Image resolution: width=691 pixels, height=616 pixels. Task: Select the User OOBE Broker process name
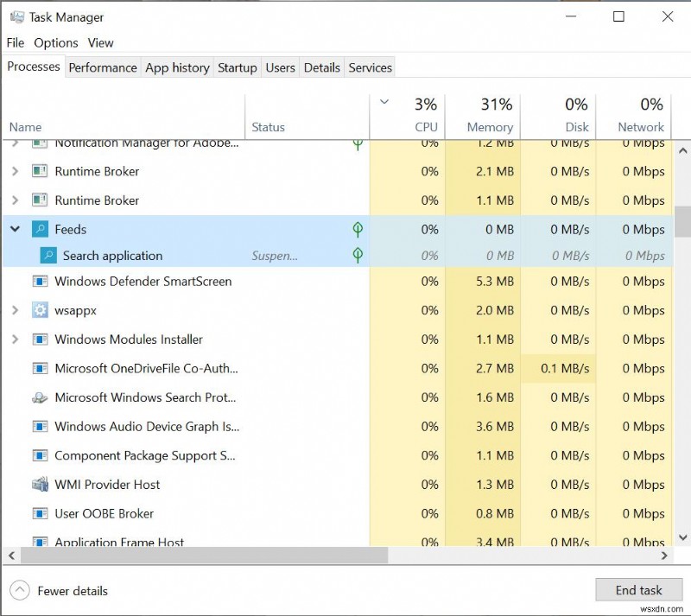tap(104, 514)
